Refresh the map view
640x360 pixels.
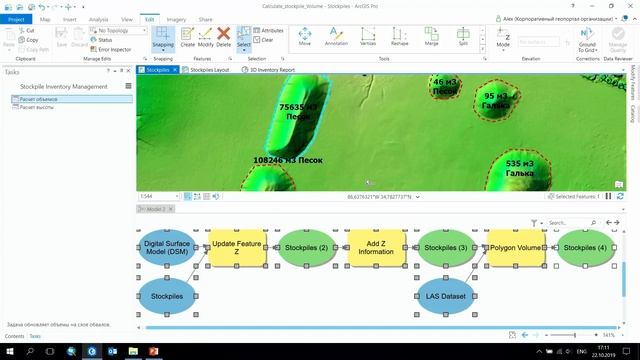620,196
